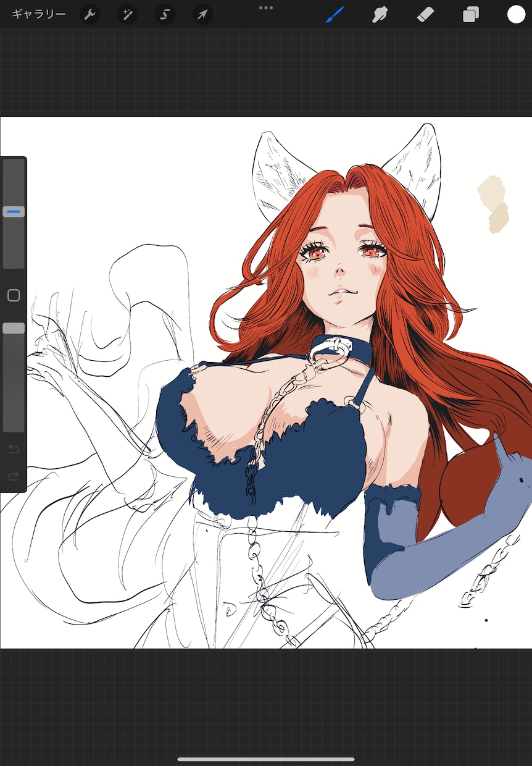Screen dimensions: 532x766
Task: Select the Selection S-shaped tool
Action: 165,14
